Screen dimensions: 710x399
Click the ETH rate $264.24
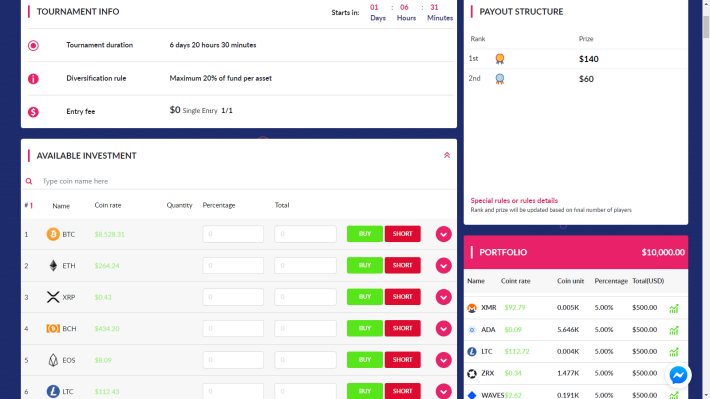107,266
